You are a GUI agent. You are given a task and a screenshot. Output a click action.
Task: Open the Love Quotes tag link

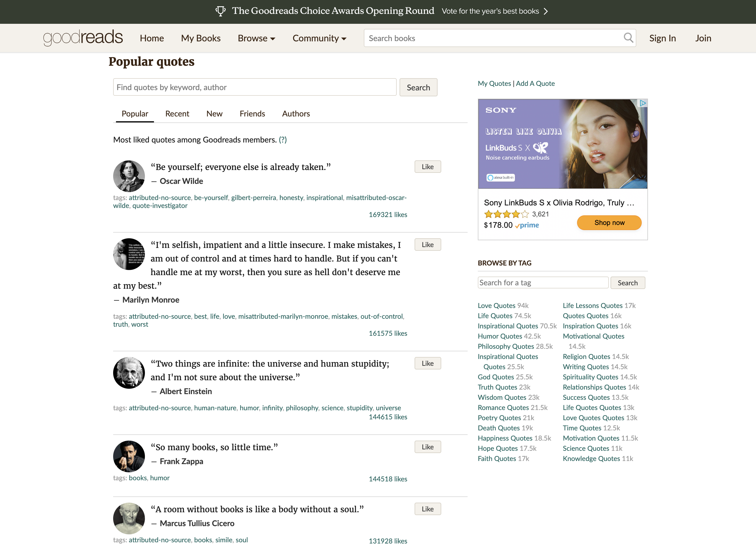(x=496, y=305)
